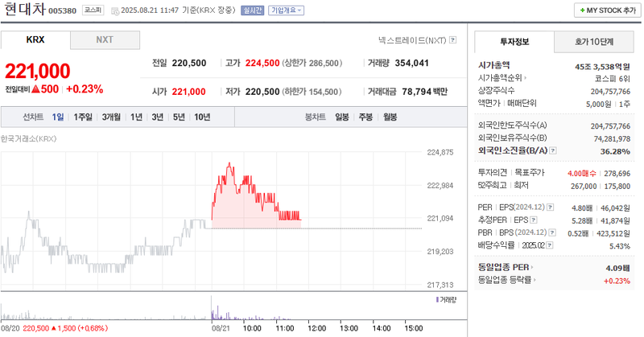
Task: Select the 1주일 line chart period
Action: coord(83,117)
